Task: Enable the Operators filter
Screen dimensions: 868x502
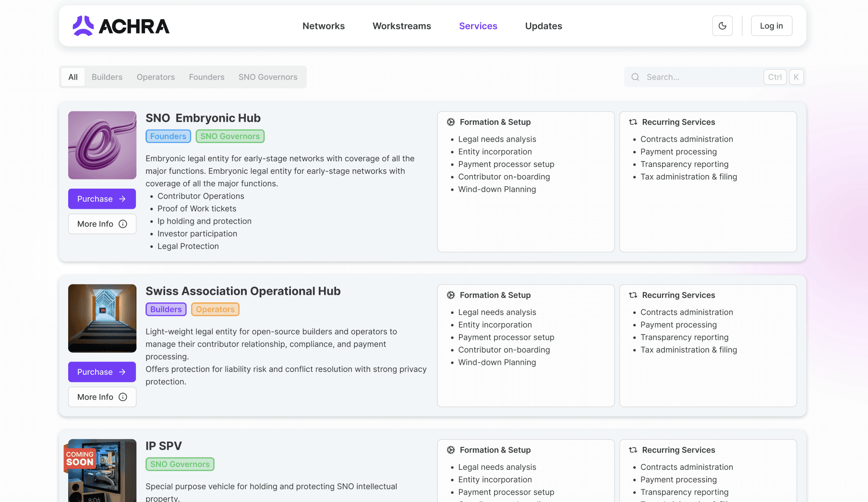Action: coord(155,77)
